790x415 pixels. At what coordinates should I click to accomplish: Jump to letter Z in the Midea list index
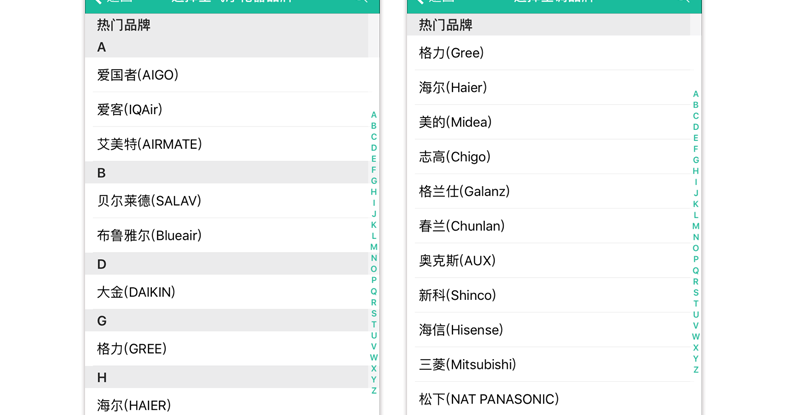pos(696,370)
